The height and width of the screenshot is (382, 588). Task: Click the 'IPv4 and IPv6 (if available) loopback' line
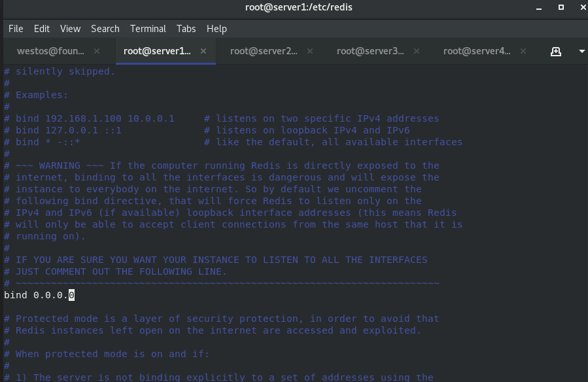[x=230, y=213]
